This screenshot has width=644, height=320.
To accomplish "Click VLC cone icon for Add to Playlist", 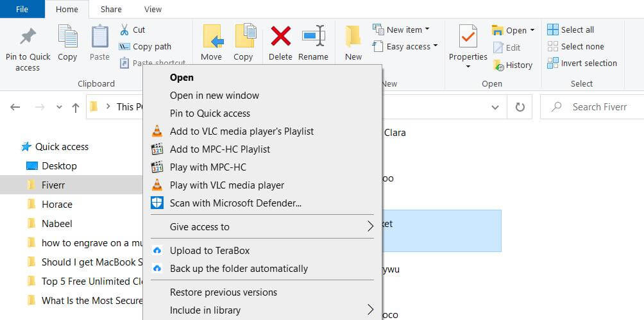I will 157,131.
